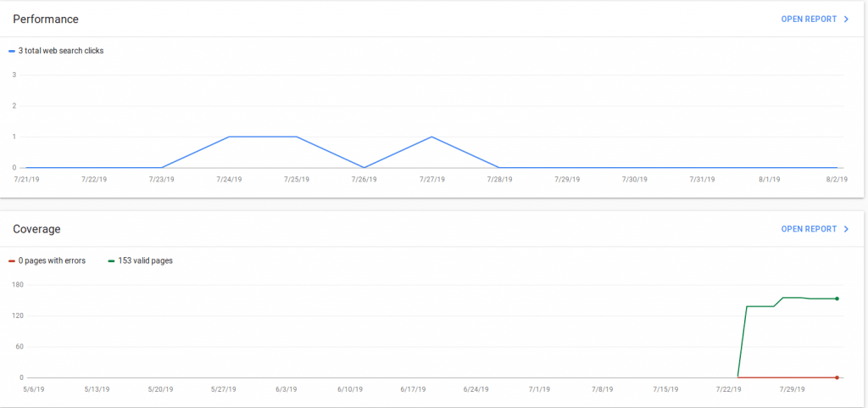Click the 7/31/19 date on Performance axis
The image size is (868, 408).
click(702, 179)
